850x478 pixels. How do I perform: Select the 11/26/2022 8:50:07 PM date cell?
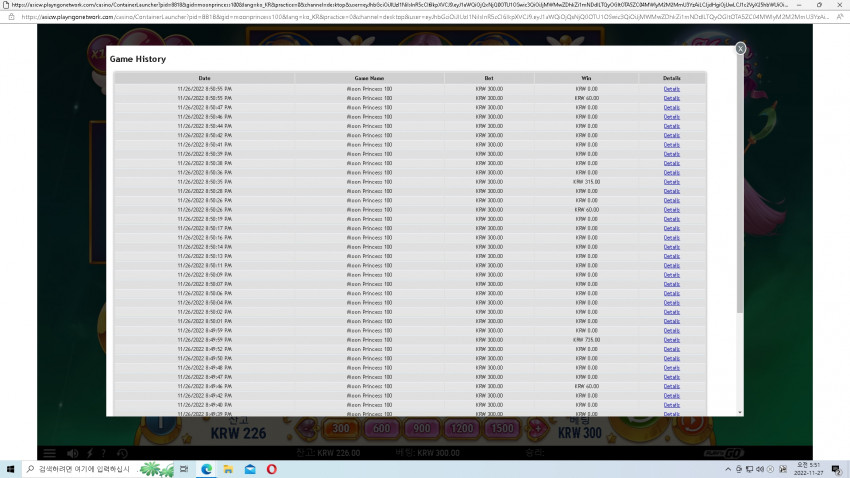coord(204,284)
